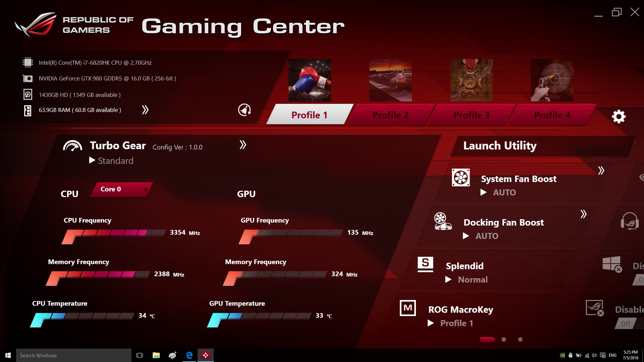Viewport: 644px width, 362px height.
Task: Select Profile 3 tab
Action: [471, 115]
